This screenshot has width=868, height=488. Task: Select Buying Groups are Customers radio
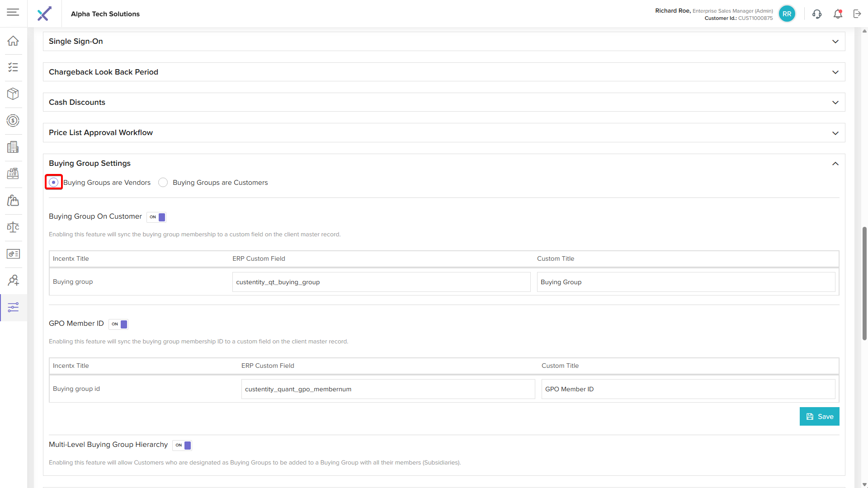pyautogui.click(x=163, y=183)
